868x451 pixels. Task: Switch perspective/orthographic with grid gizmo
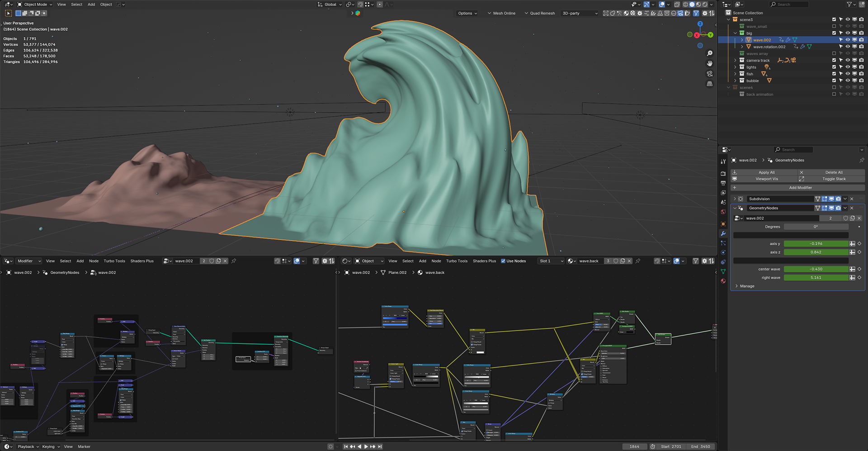[709, 84]
